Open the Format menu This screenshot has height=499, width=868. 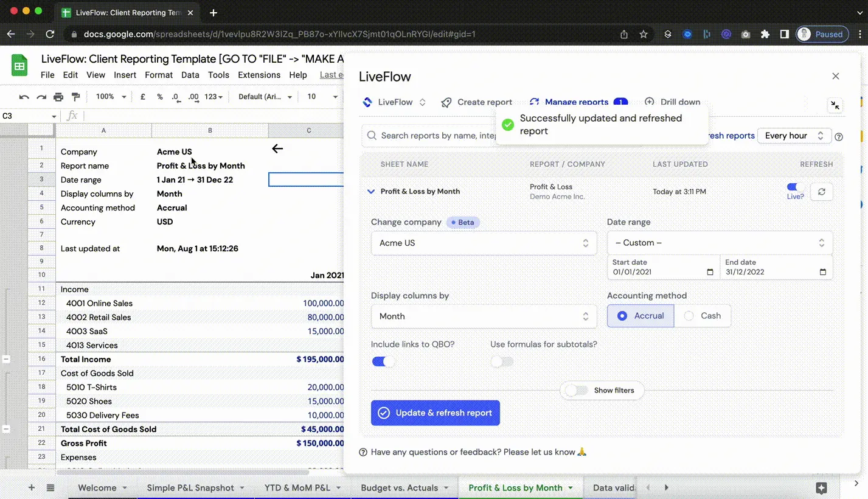(x=158, y=75)
